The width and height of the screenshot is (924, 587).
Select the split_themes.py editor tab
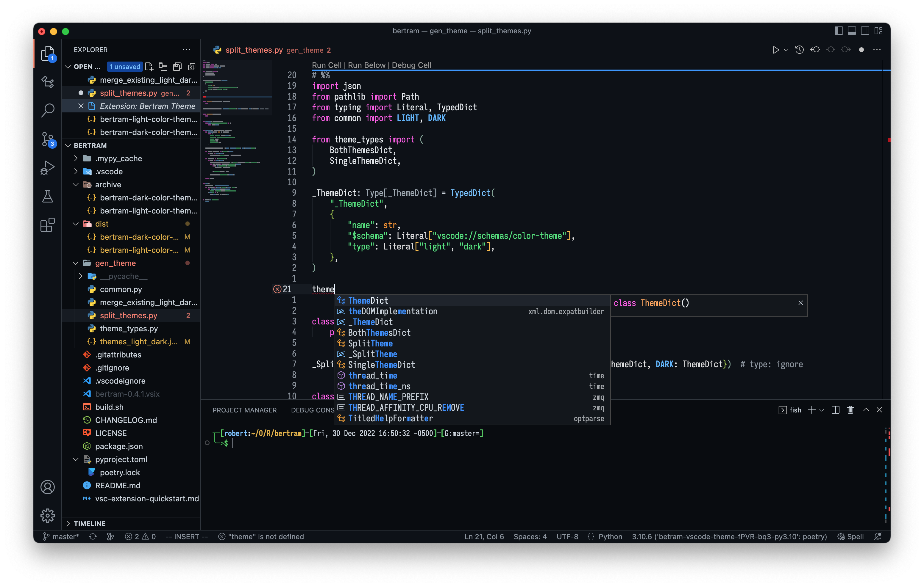point(254,50)
